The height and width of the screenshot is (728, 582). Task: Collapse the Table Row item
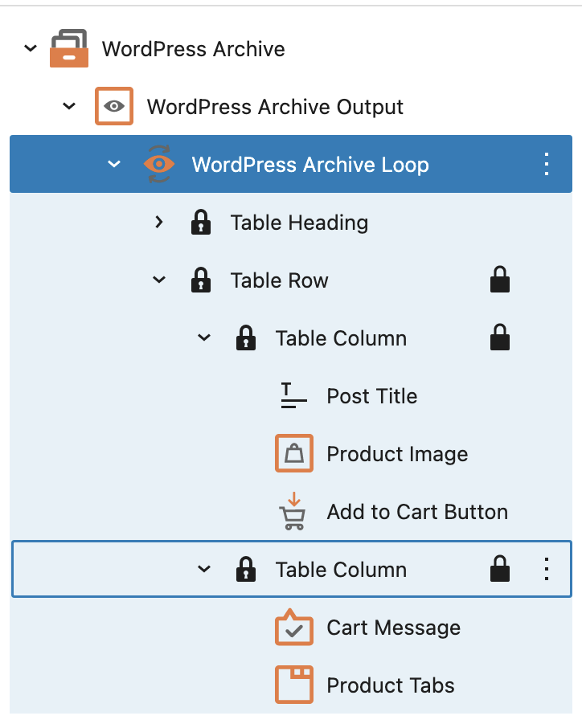click(x=159, y=280)
